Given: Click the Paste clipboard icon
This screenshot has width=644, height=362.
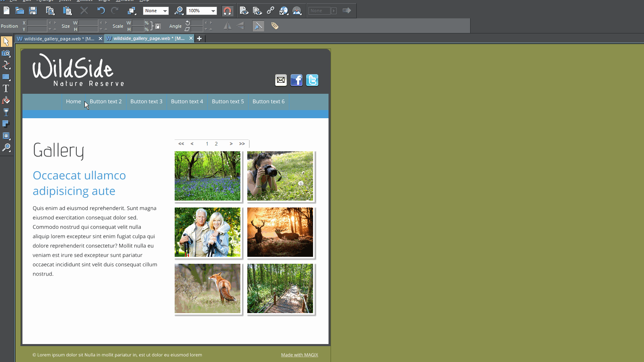Looking at the screenshot, I should [67, 11].
